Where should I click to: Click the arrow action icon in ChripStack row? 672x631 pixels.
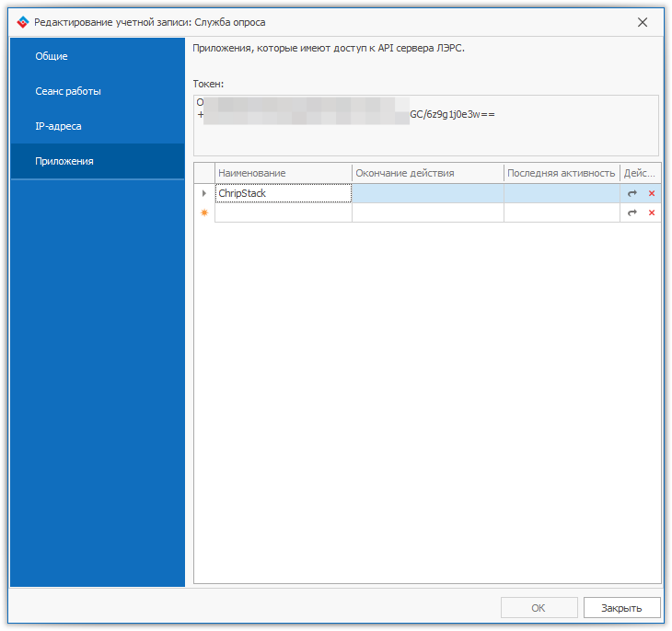click(x=632, y=193)
